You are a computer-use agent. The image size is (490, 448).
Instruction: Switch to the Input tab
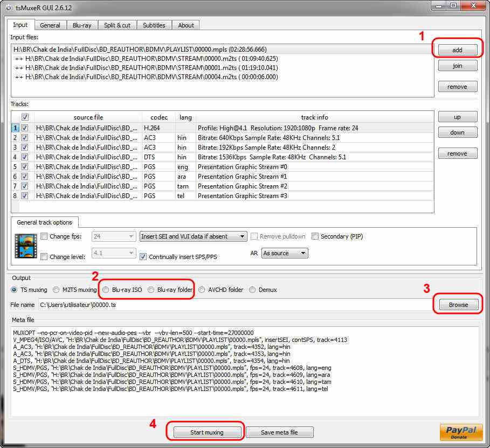click(x=20, y=25)
